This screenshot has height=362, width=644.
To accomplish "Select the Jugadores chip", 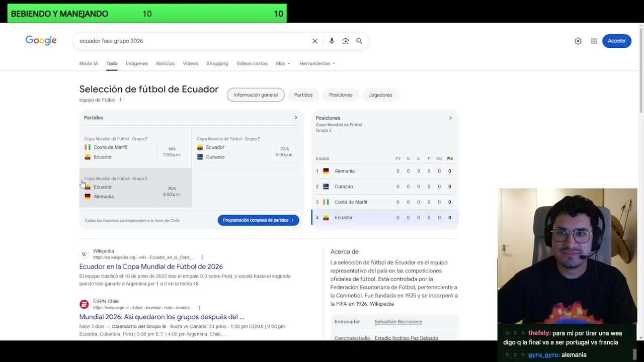I will pos(380,95).
